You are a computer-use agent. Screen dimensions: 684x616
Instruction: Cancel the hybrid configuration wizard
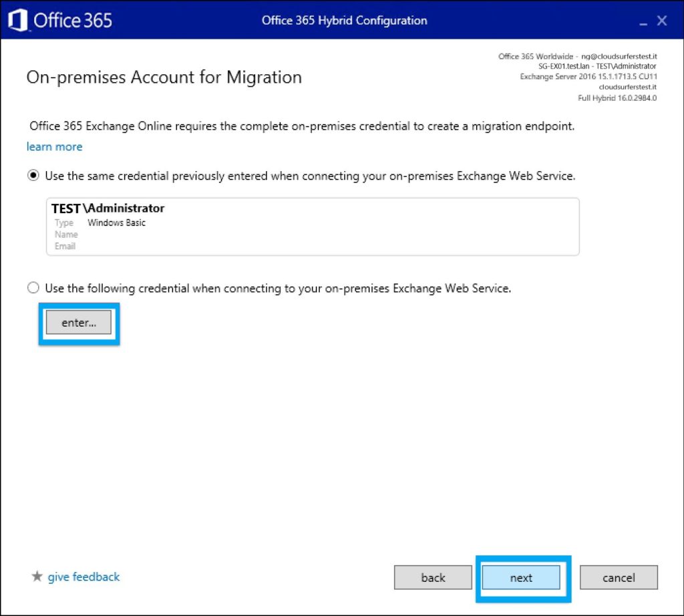point(619,578)
